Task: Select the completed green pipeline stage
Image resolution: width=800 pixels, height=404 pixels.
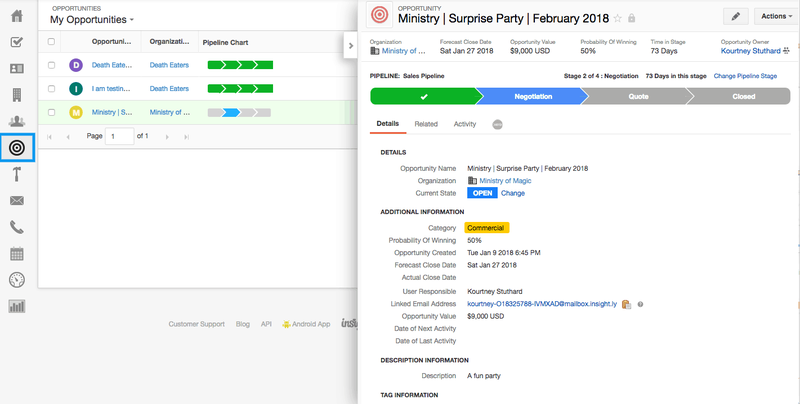Action: point(423,96)
